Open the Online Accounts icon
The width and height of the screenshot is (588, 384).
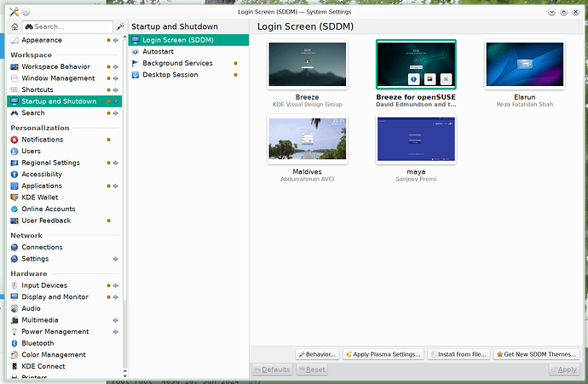point(14,209)
